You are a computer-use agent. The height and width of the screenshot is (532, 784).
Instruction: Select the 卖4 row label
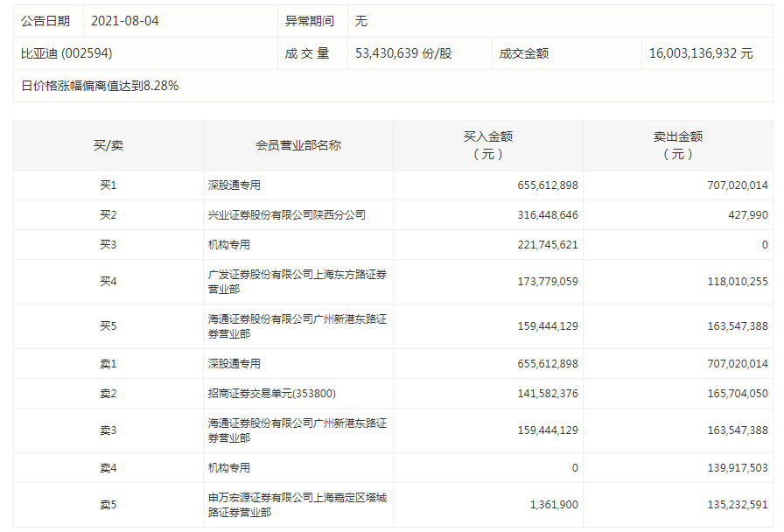(108, 468)
